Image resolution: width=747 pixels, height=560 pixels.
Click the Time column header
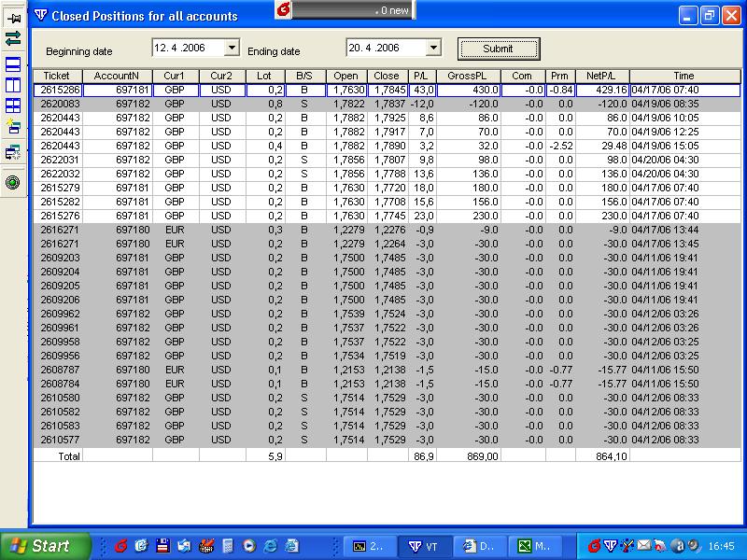pos(684,76)
